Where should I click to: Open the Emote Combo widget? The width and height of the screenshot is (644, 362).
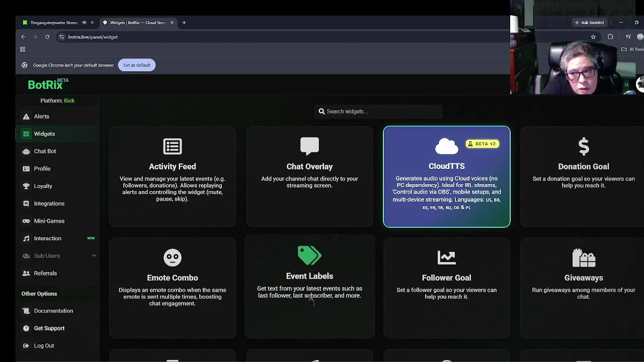click(173, 288)
